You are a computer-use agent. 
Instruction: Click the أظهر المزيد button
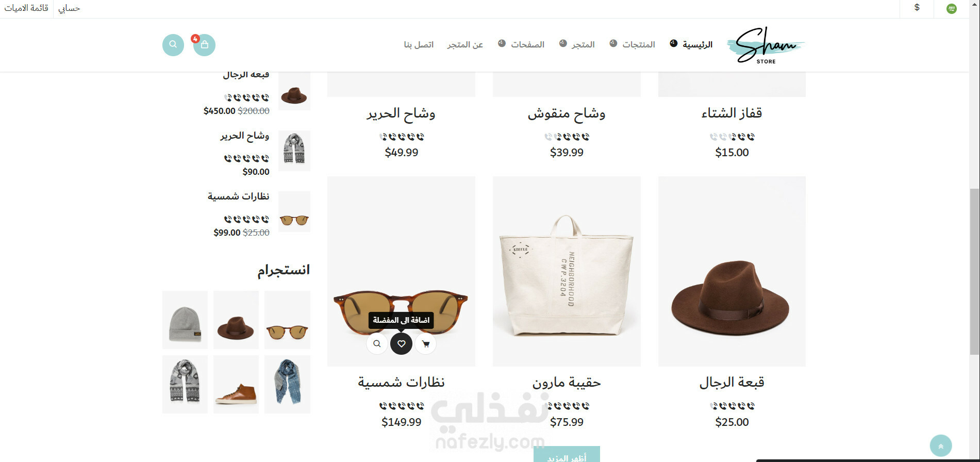[x=567, y=454]
